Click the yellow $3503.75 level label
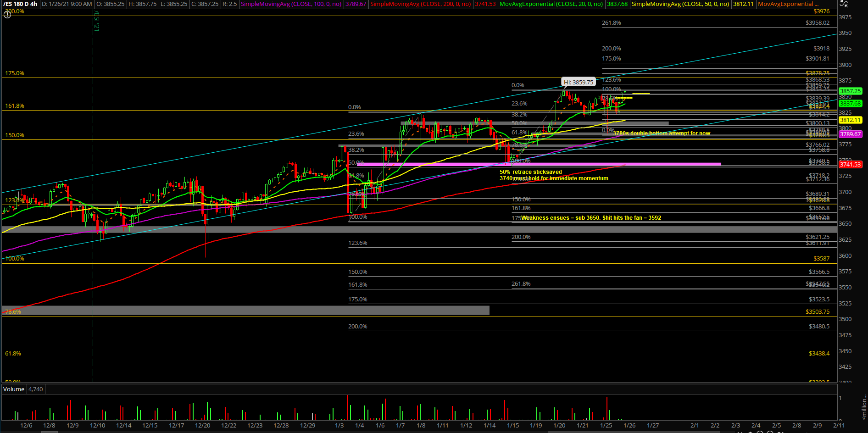Image resolution: width=868 pixels, height=433 pixels. click(818, 311)
